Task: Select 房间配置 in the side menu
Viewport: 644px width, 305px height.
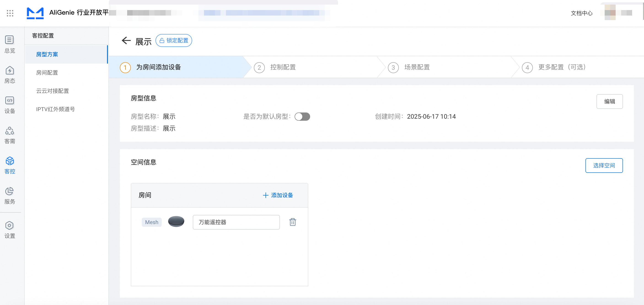Action: (47, 73)
